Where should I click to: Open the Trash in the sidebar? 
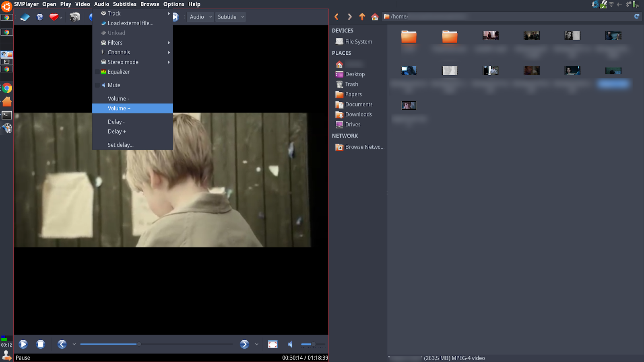coord(352,84)
